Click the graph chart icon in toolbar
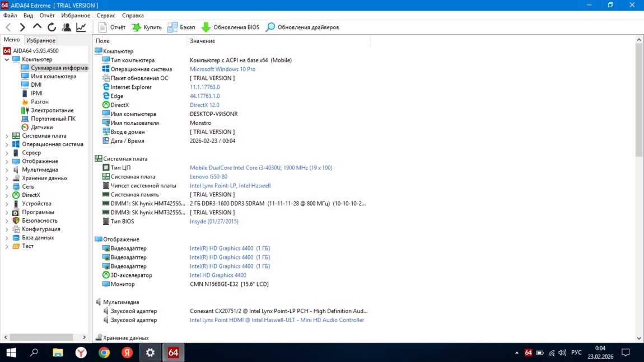 pos(81,27)
